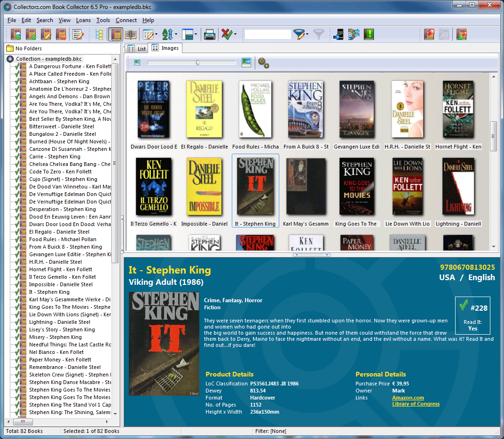Select the El Regalo cover thumbnail
The width and height of the screenshot is (504, 439).
pos(204,110)
